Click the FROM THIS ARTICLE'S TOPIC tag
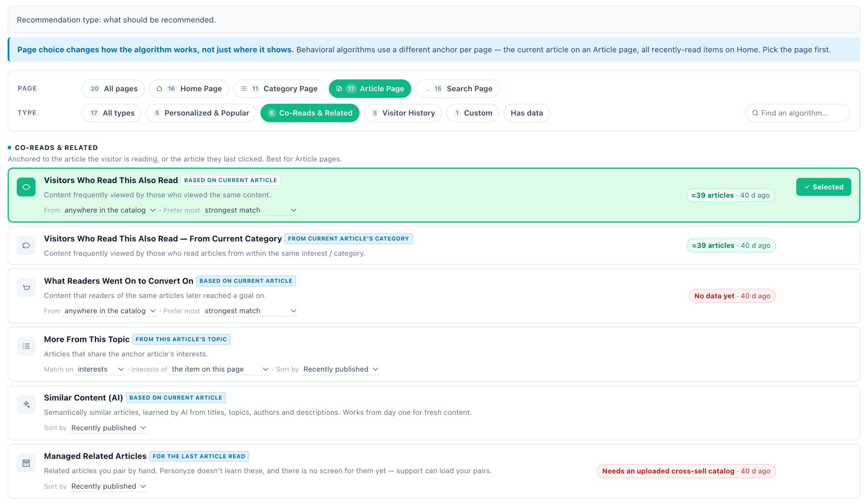Image resolution: width=868 pixels, height=503 pixels. [181, 339]
